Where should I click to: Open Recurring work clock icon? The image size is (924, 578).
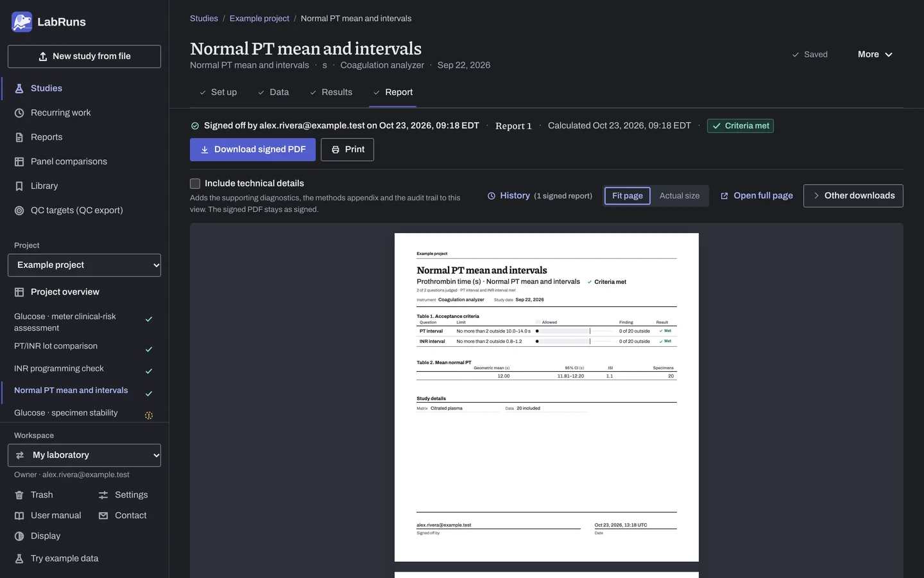point(19,113)
